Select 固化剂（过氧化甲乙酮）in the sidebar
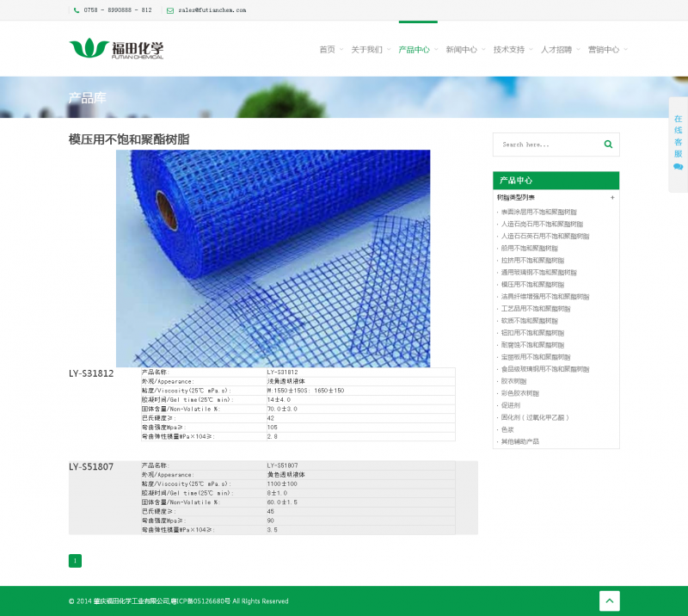This screenshot has height=616, width=688. pyautogui.click(x=535, y=417)
